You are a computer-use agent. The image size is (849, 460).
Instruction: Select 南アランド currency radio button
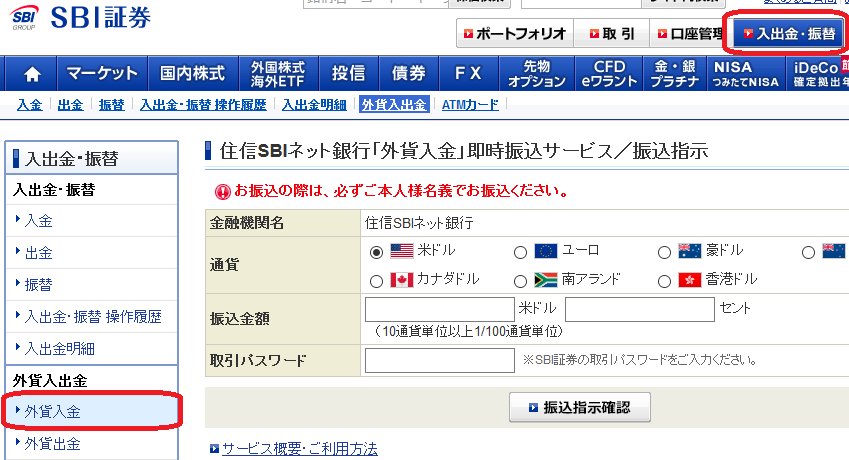pos(520,281)
